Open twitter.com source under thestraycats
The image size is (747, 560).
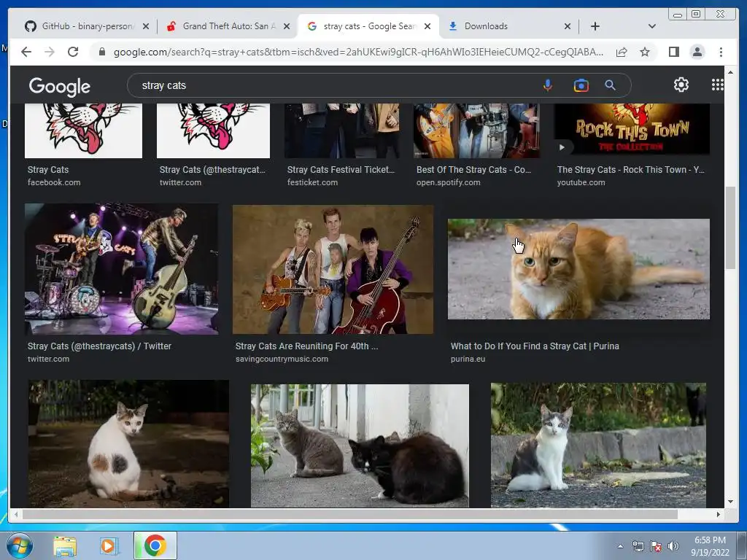click(48, 359)
